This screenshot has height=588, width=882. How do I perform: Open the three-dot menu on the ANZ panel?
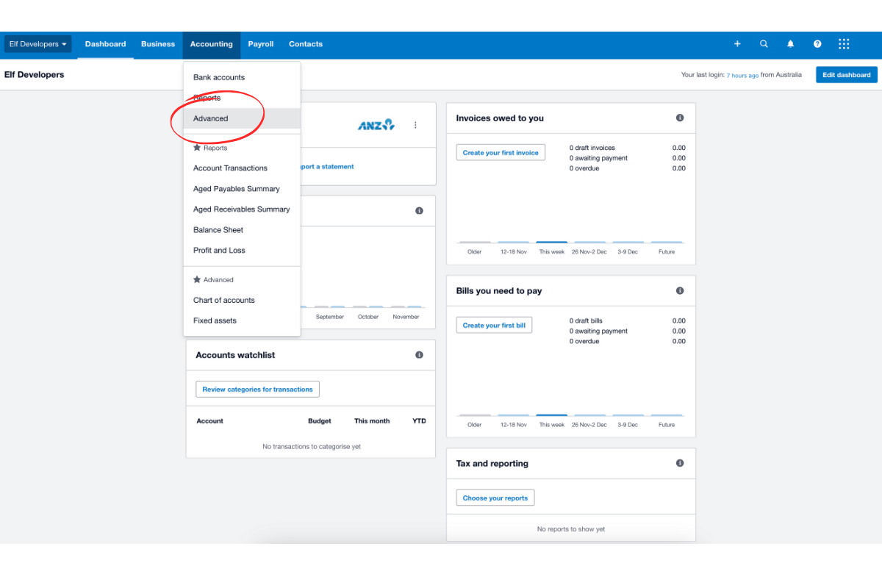(415, 125)
